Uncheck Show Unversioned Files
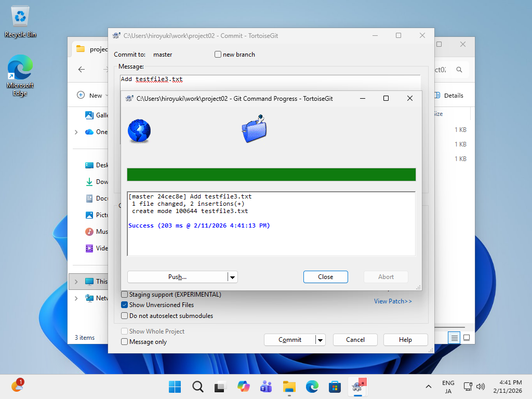The width and height of the screenshot is (532, 399). pos(125,304)
